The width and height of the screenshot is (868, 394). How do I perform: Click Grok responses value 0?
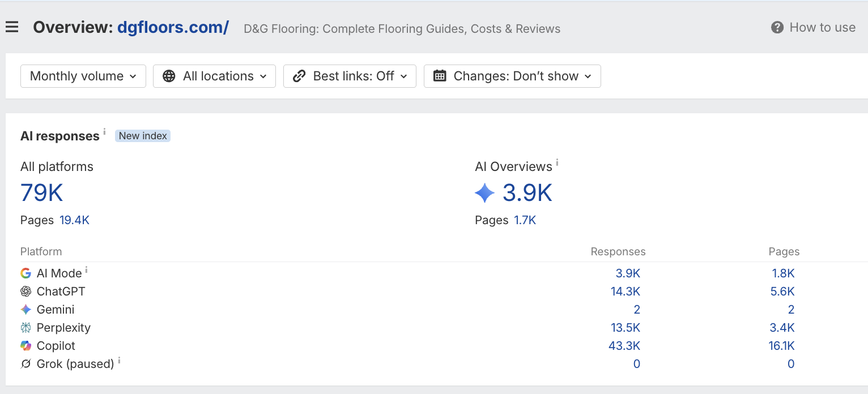637,364
